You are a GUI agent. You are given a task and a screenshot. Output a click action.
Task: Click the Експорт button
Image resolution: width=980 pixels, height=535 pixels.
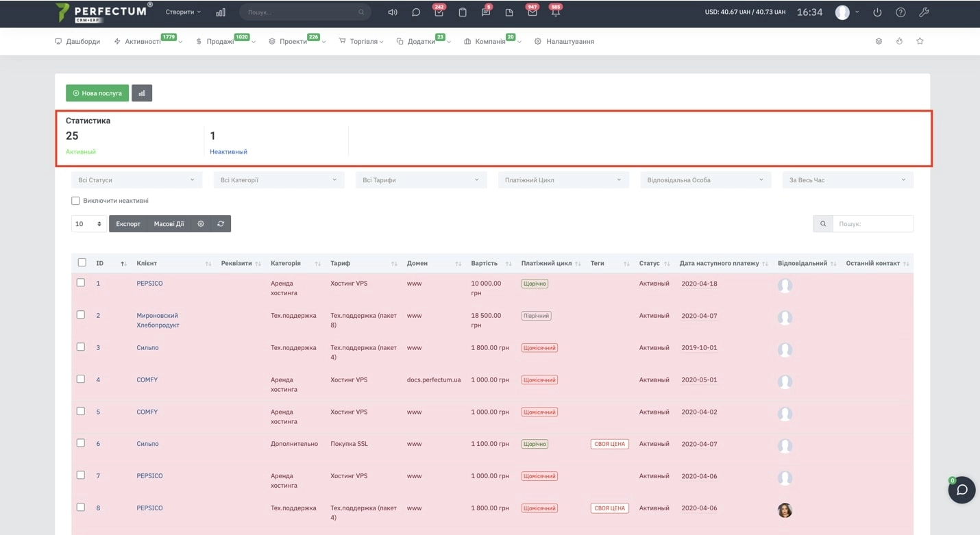coord(128,224)
